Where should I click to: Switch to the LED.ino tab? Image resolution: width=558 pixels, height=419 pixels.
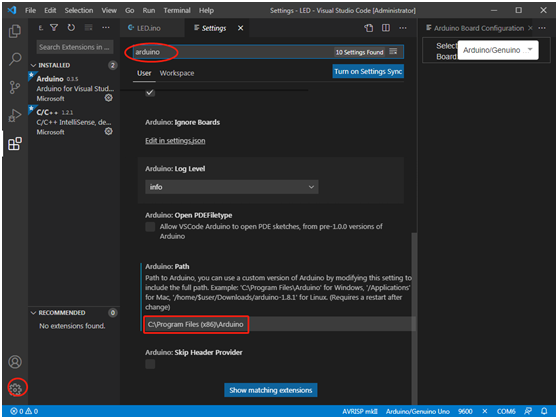point(152,28)
